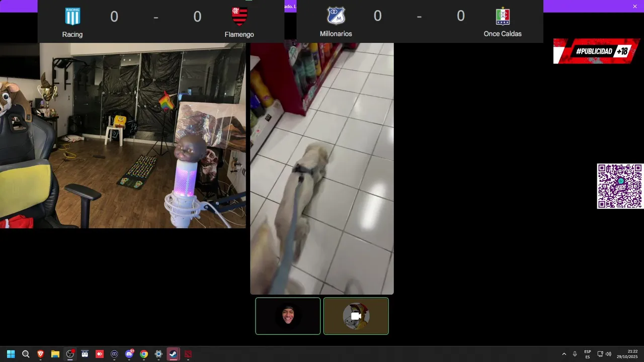644x362 pixels.
Task: Select the camera-off participant tile
Action: click(x=356, y=316)
